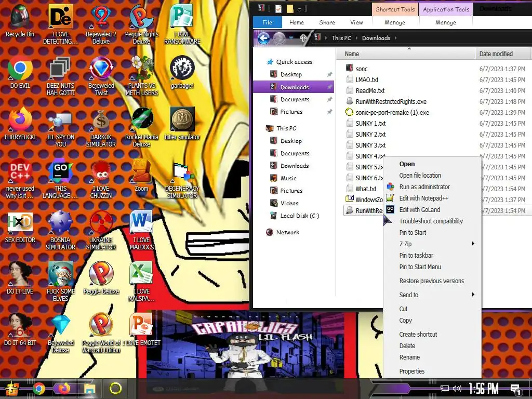Open the HxD icon on desktop

(x=20, y=227)
